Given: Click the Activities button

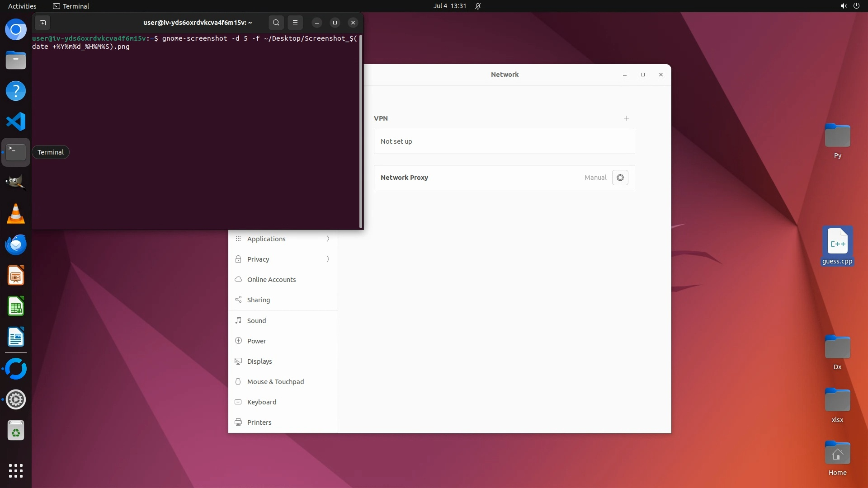Looking at the screenshot, I should pyautogui.click(x=22, y=6).
